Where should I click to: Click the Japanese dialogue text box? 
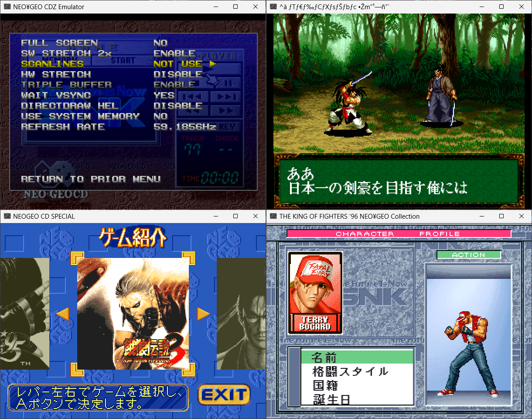tap(399, 182)
